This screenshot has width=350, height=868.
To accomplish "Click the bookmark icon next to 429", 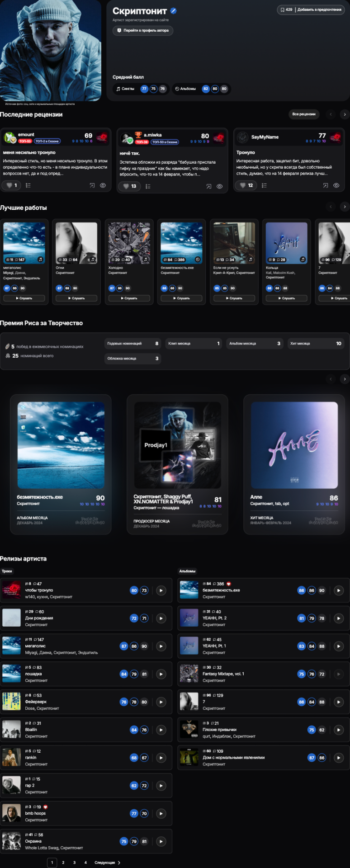I will point(282,9).
